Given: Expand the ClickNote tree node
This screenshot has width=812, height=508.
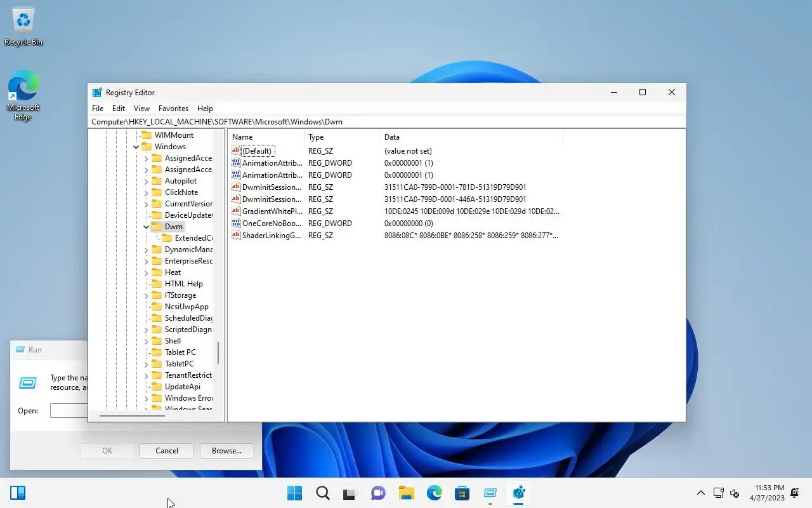Looking at the screenshot, I should (x=146, y=192).
